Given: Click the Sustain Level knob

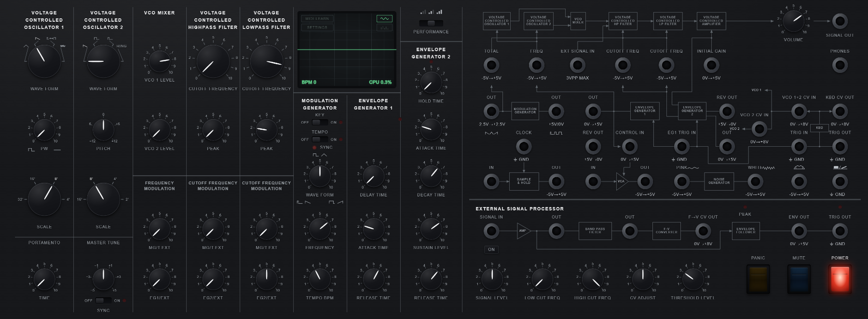Looking at the screenshot, I should 431,229.
